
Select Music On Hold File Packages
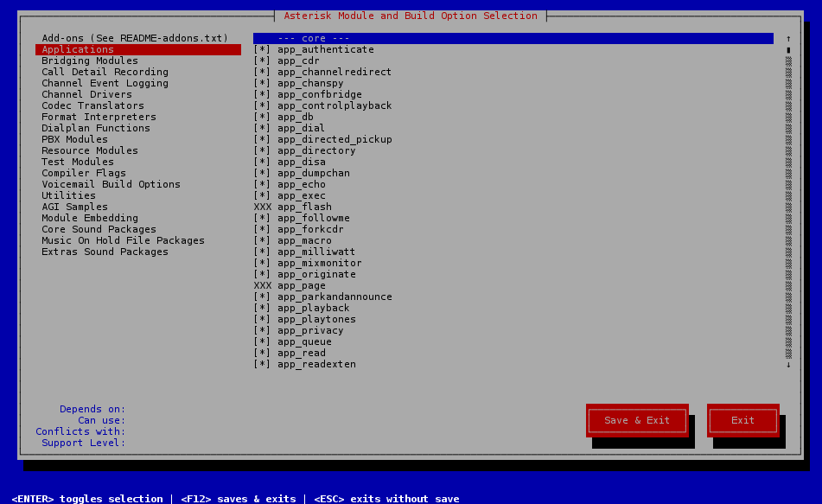[123, 240]
